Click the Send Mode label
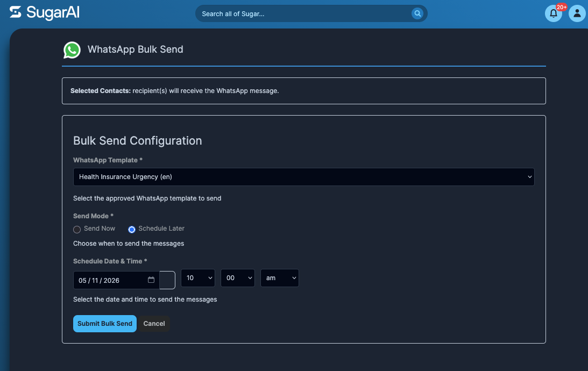Viewport: 588px width, 371px height. 93,216
